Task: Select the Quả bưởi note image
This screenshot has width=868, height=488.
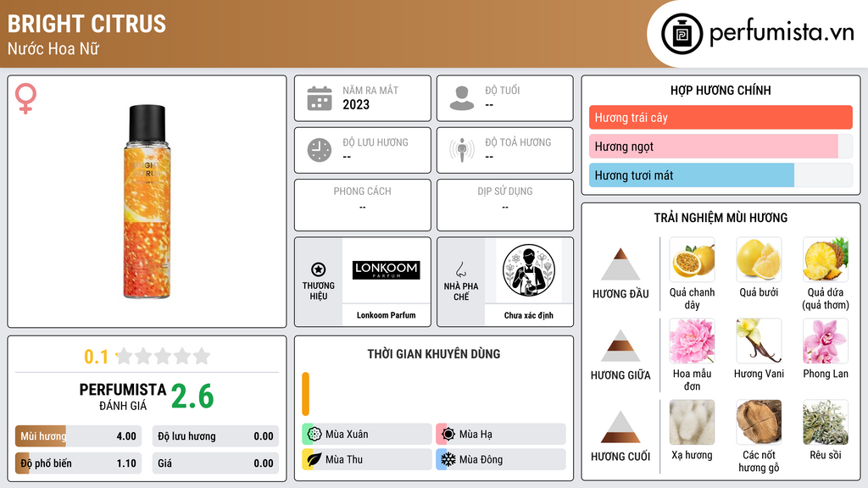Action: point(759,259)
